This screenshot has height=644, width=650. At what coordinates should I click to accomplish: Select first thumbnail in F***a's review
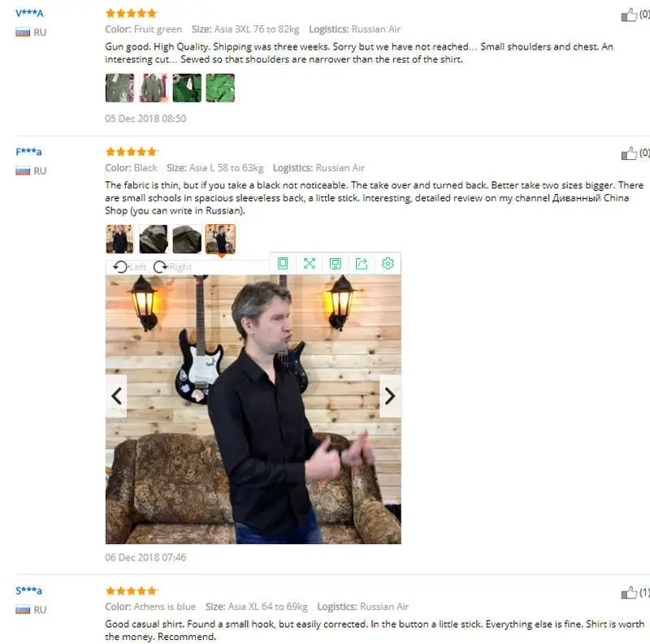(119, 239)
